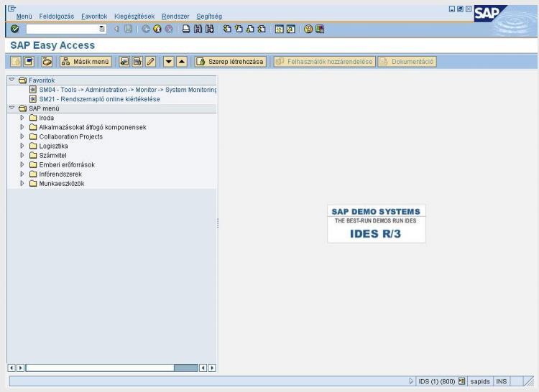The image size is (539, 392).
Task: Collapse the Favoritok folder
Action: tap(11, 80)
